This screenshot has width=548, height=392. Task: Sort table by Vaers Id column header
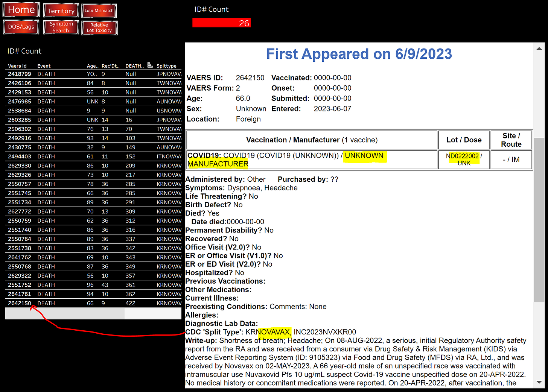[x=17, y=66]
